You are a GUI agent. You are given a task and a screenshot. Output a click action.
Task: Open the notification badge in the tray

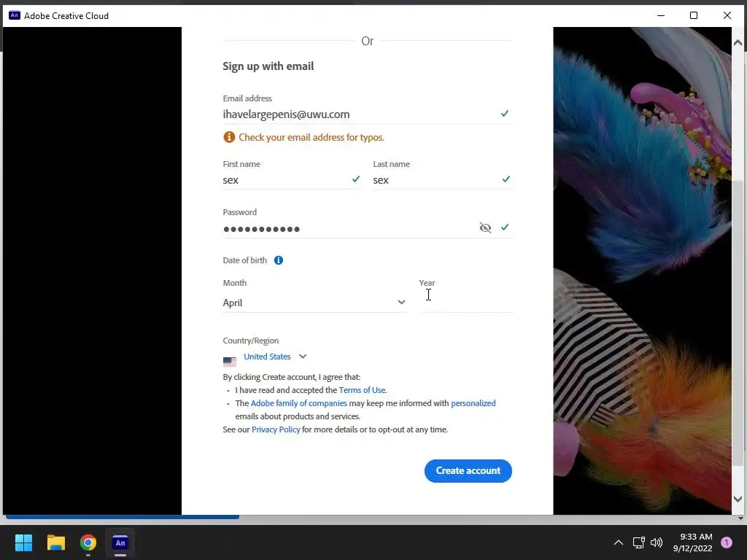pos(727,542)
